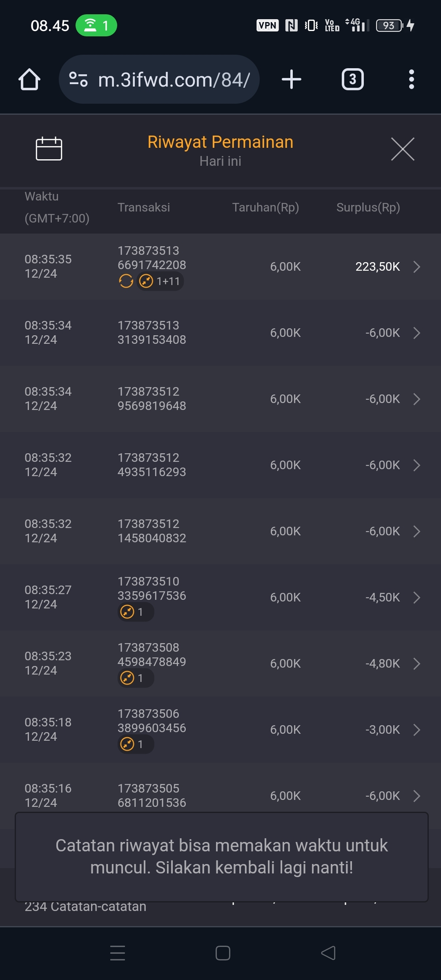
Task: Close the Riwayat Permainan panel
Action: tap(403, 149)
